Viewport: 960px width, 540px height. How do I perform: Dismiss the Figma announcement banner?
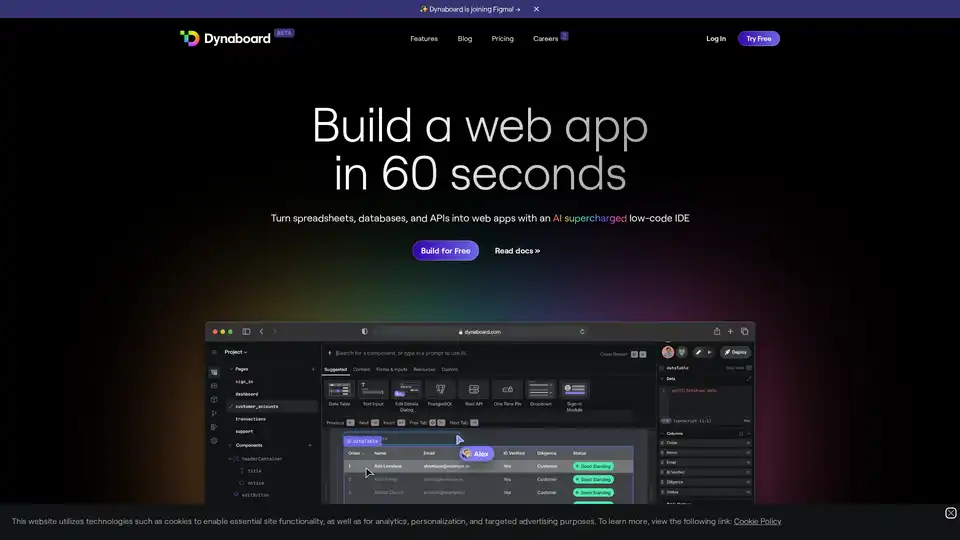536,9
